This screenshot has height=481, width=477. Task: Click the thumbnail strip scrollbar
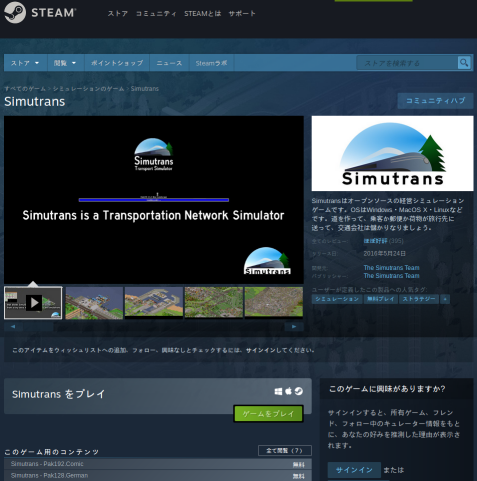(x=154, y=327)
